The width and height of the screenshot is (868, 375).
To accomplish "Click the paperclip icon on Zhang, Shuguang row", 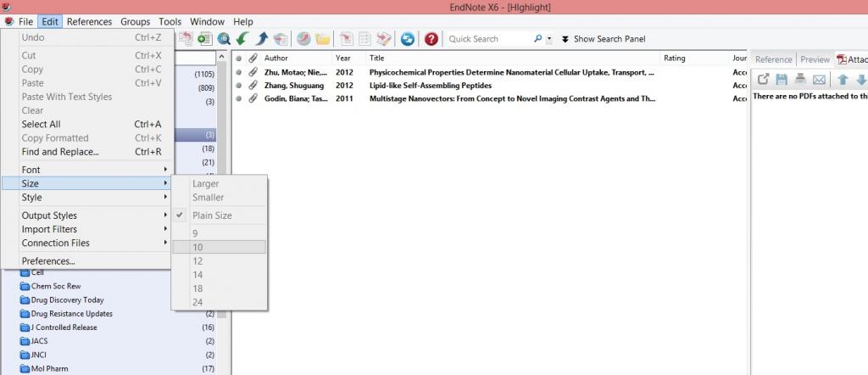I will 253,86.
